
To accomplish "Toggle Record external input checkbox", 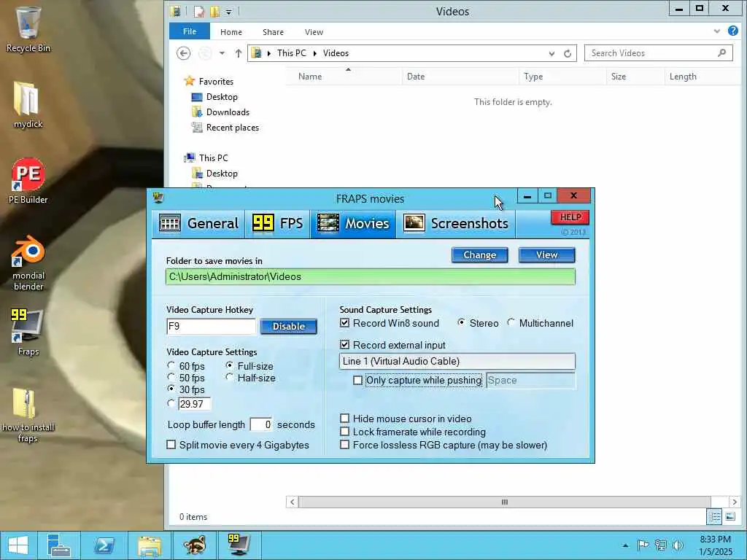I will [x=345, y=344].
